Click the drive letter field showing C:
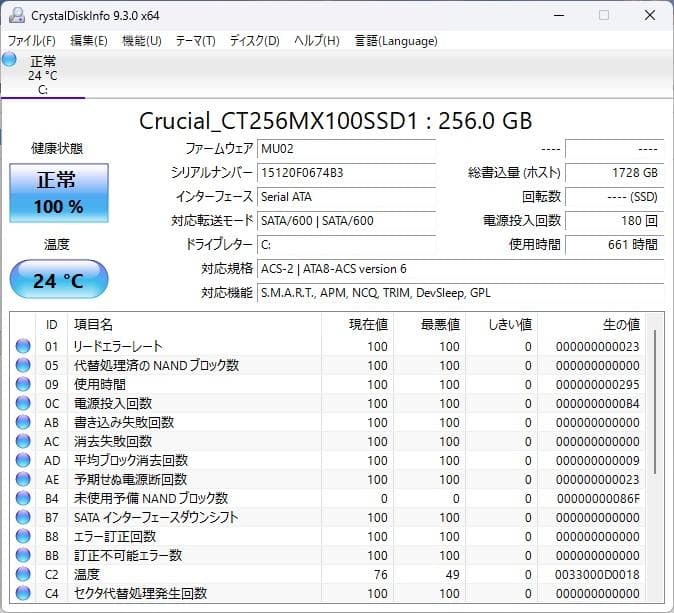The width and height of the screenshot is (674, 613). (346, 245)
